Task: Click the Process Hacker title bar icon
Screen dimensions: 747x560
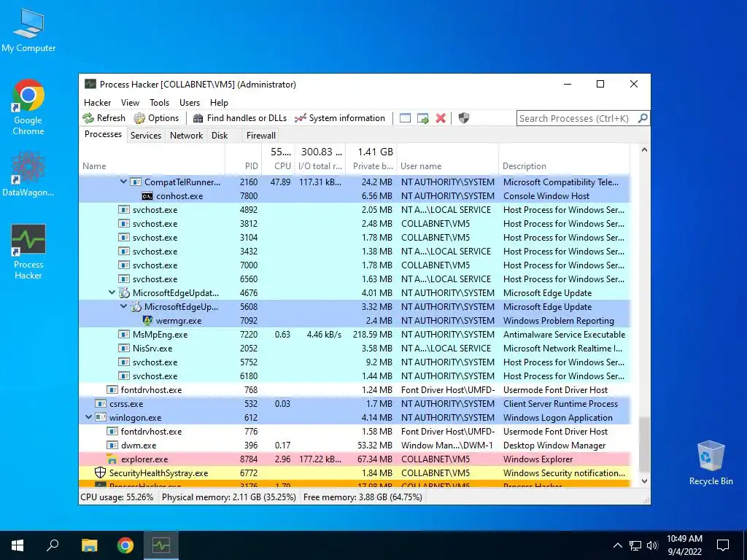Action: (x=90, y=85)
